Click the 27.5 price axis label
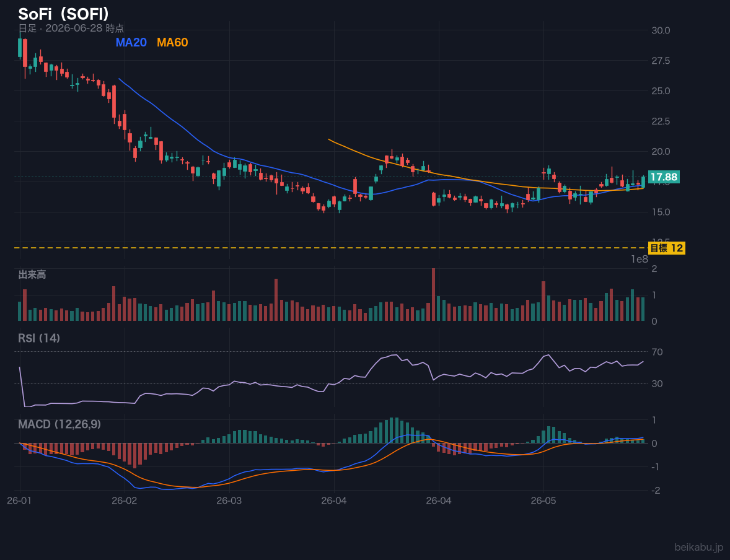This screenshot has height=560, width=730. tap(661, 61)
